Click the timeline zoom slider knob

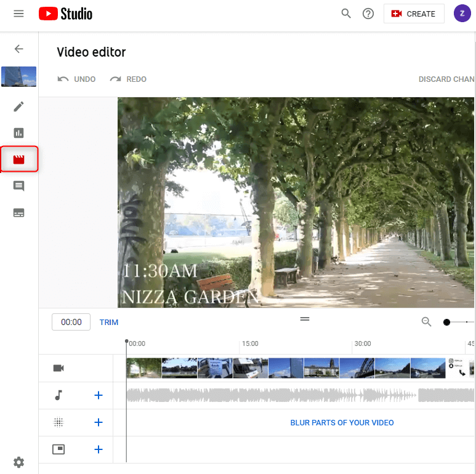click(446, 322)
